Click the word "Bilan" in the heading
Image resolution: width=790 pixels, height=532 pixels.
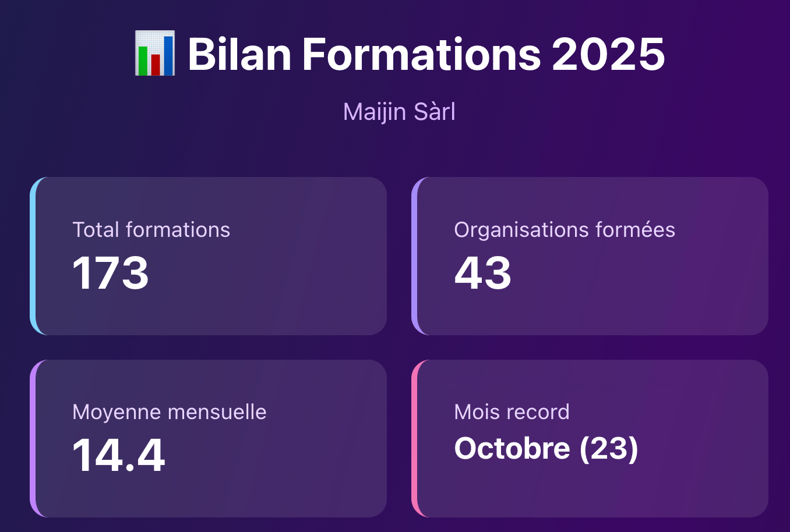[x=239, y=54]
